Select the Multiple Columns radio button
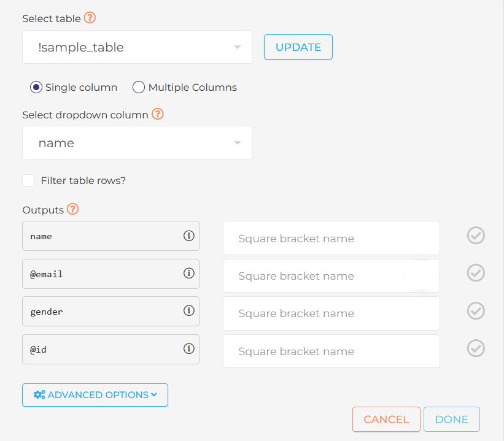Screen dimensions: 504x441 pos(139,87)
